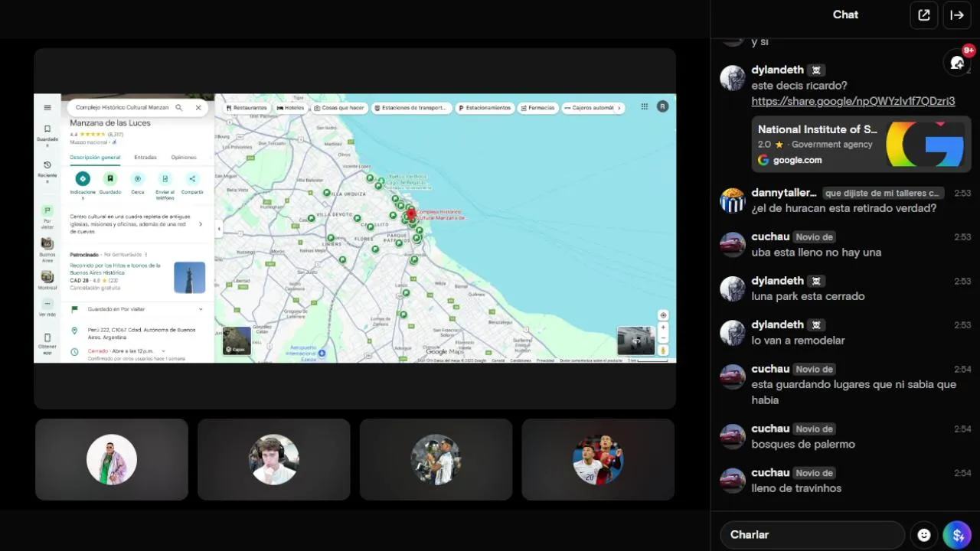
Task: Open the Por visitar list shortcut
Action: [x=47, y=217]
